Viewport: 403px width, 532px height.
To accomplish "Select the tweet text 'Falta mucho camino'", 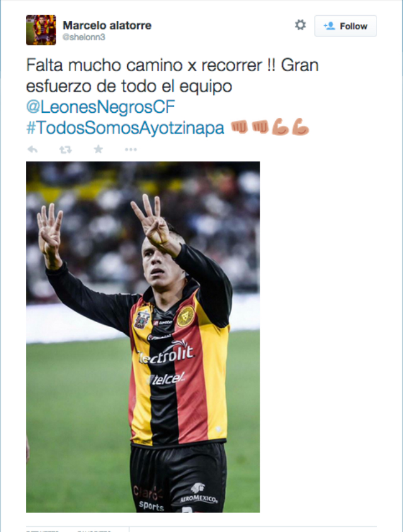I will pyautogui.click(x=105, y=65).
